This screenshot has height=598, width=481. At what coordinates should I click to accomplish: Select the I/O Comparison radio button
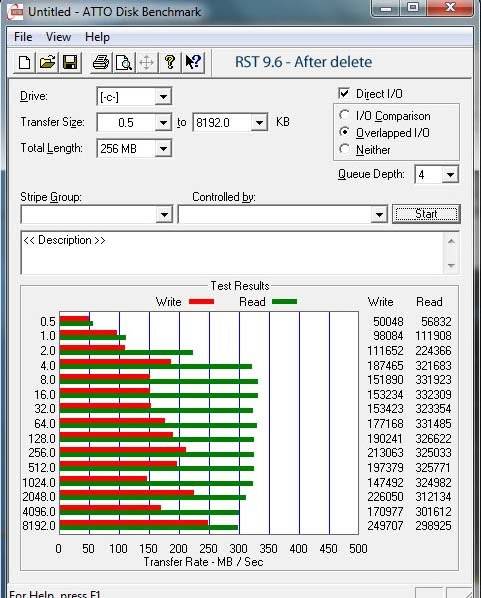[344, 115]
